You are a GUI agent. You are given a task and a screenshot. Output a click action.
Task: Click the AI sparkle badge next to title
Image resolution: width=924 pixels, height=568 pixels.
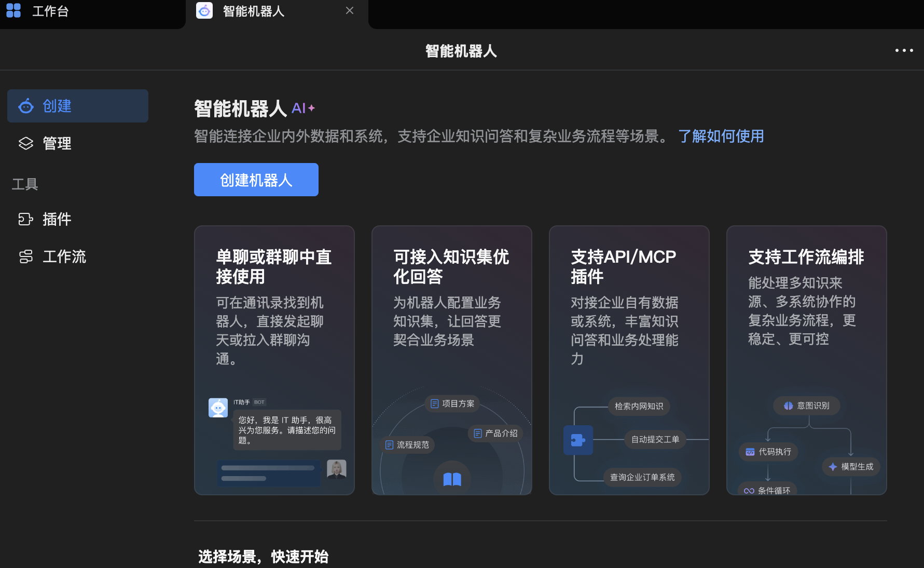304,108
